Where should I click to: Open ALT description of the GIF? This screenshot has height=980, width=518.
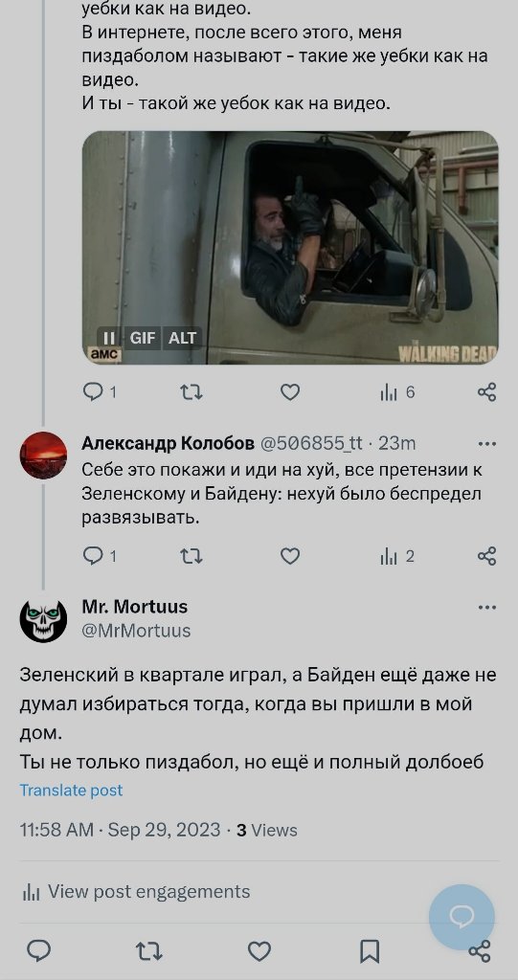(x=182, y=338)
